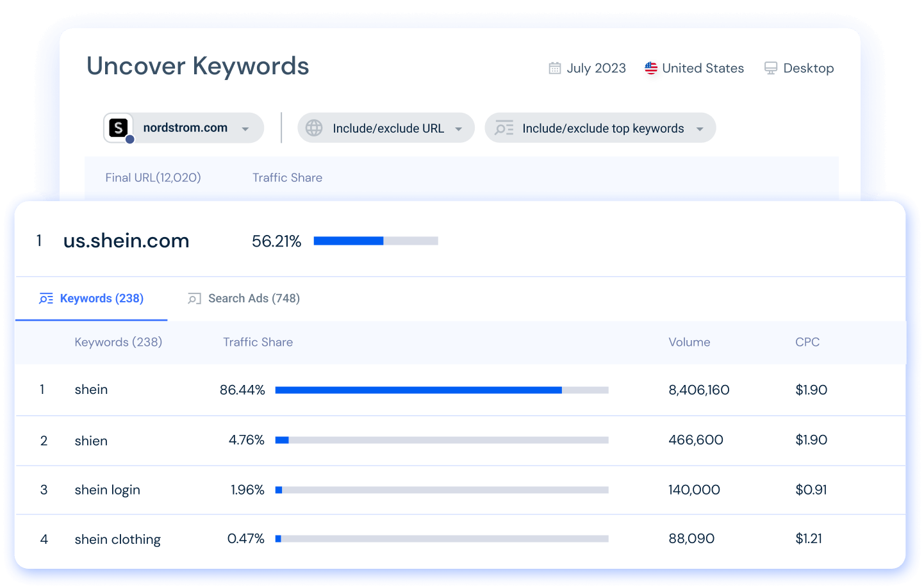Sort by the CPC column header
Screen dimensions: 924x588
click(807, 342)
